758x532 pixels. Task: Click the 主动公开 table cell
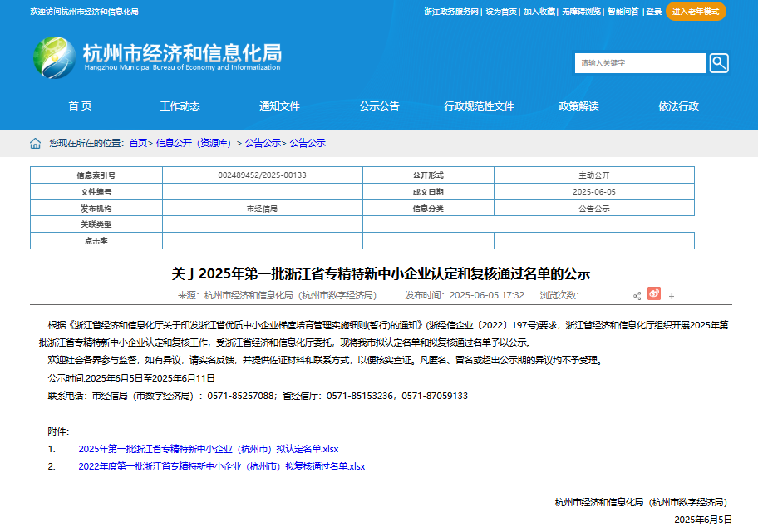[594, 175]
